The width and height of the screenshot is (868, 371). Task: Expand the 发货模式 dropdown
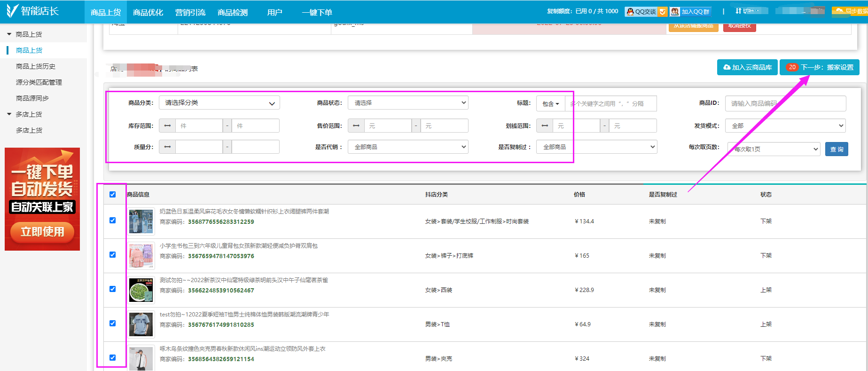coord(785,126)
